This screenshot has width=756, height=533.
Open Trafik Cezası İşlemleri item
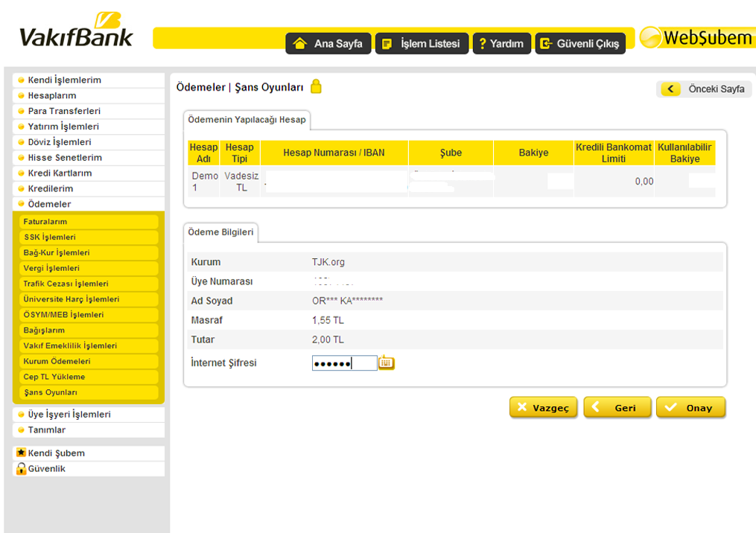point(89,284)
